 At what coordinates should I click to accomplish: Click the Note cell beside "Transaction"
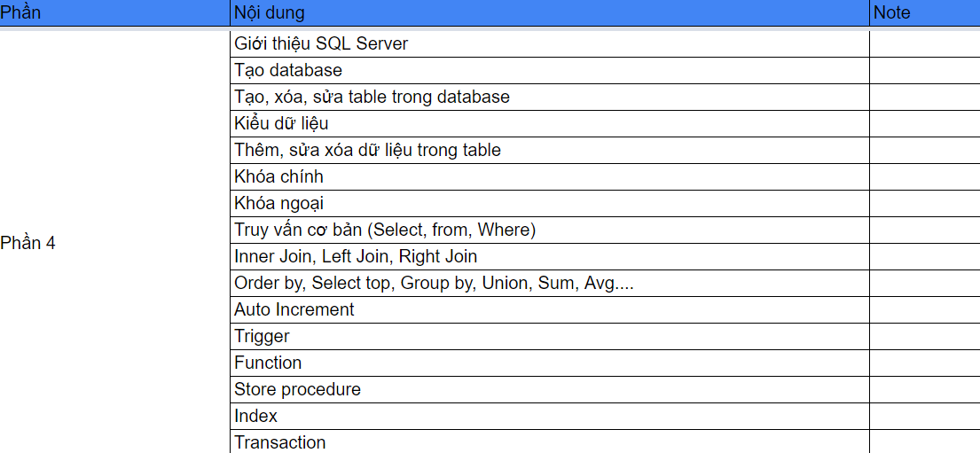[x=924, y=441]
